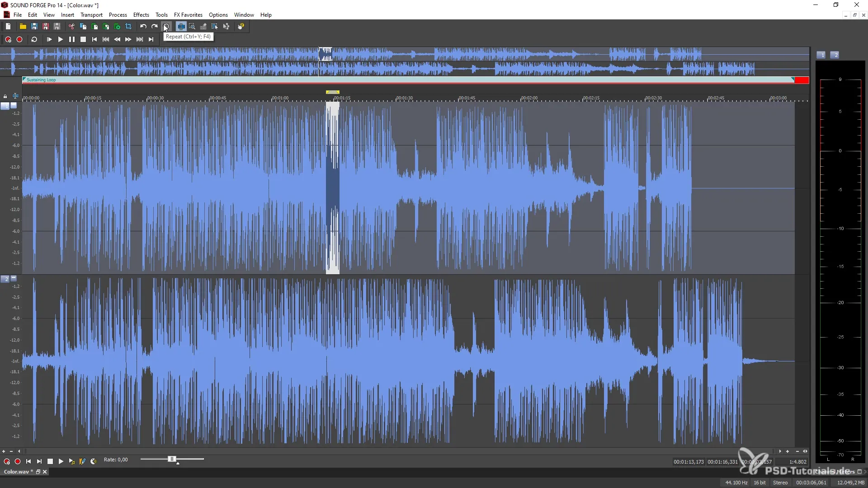
Task: Click the yellow loop marker on the time ruler
Action: click(x=333, y=92)
